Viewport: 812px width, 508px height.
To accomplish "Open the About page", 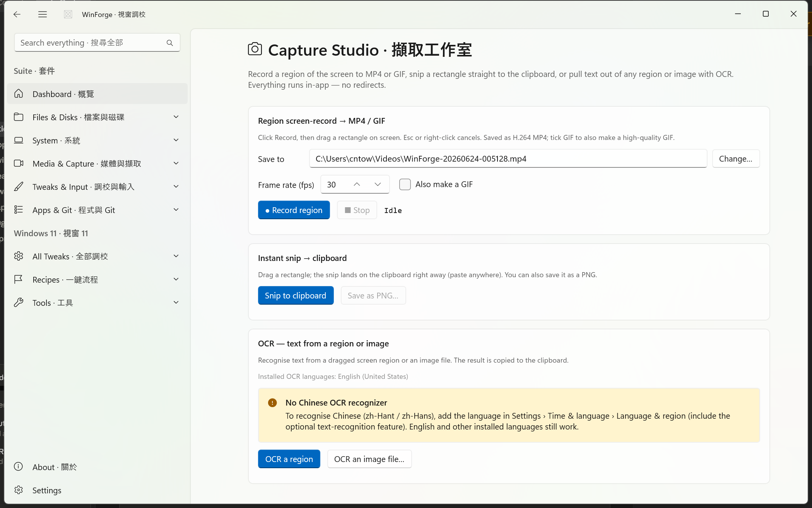I will coord(97,467).
